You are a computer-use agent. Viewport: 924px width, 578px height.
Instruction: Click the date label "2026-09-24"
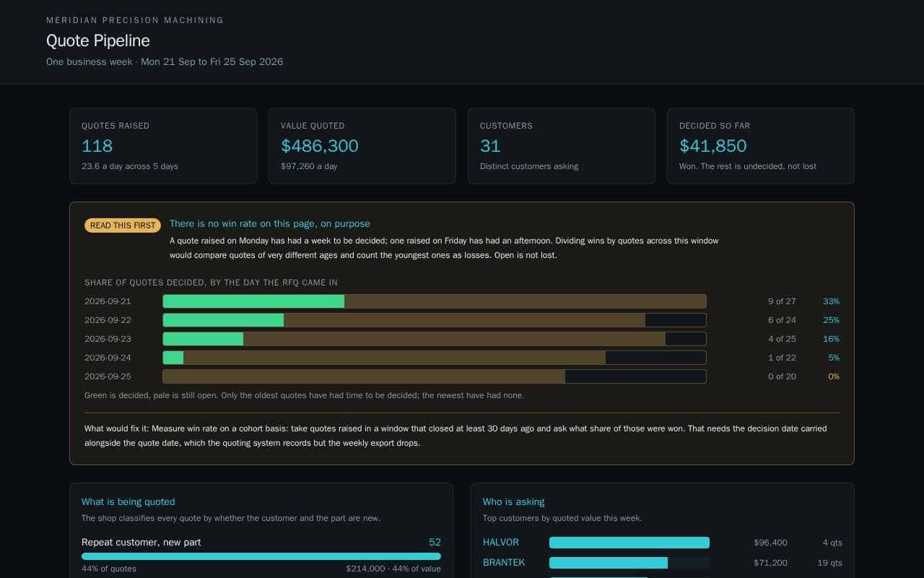[x=108, y=358]
